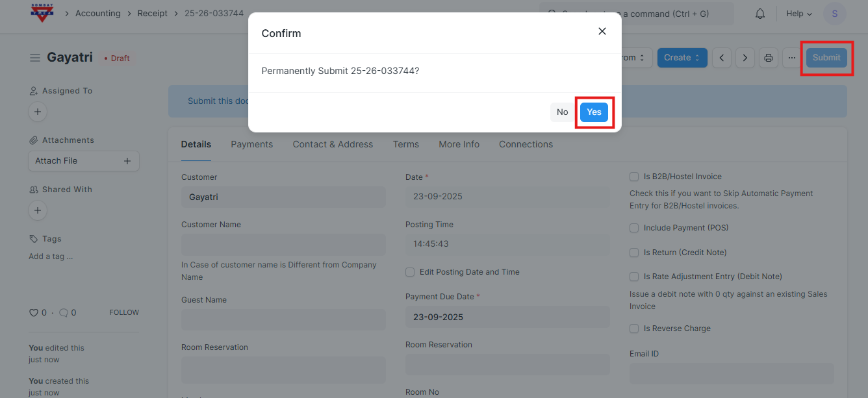The image size is (868, 398).
Task: Add assignee with plus icon
Action: (38, 112)
